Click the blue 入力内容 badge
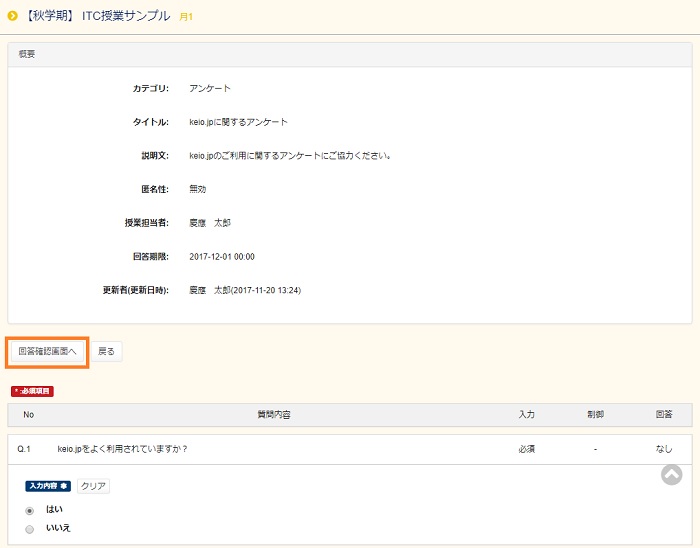 [48, 486]
